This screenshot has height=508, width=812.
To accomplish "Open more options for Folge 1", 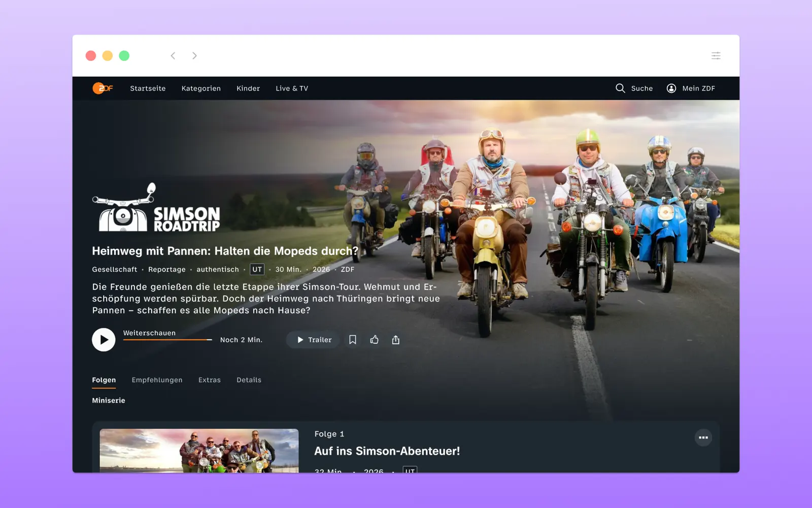I will (x=703, y=437).
